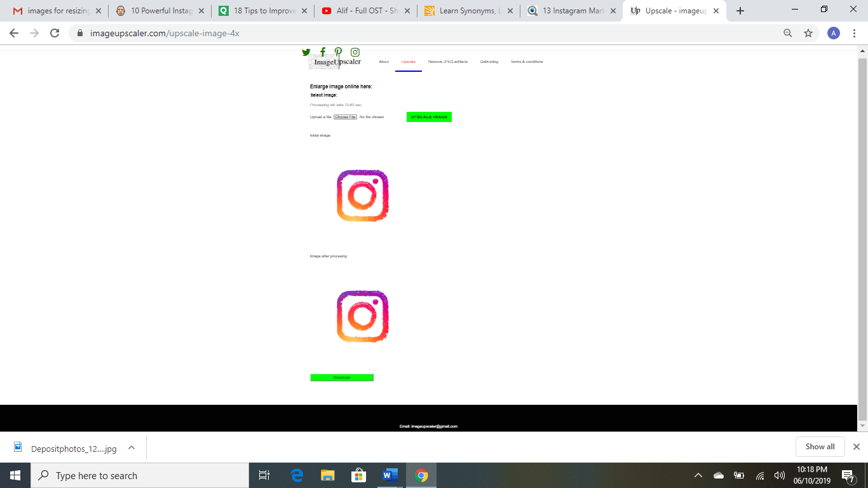Click the Chrome taskbar icon

coord(421,475)
